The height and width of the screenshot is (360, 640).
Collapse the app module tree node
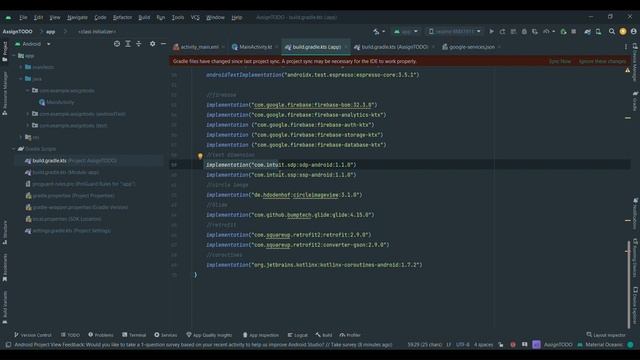click(14, 56)
